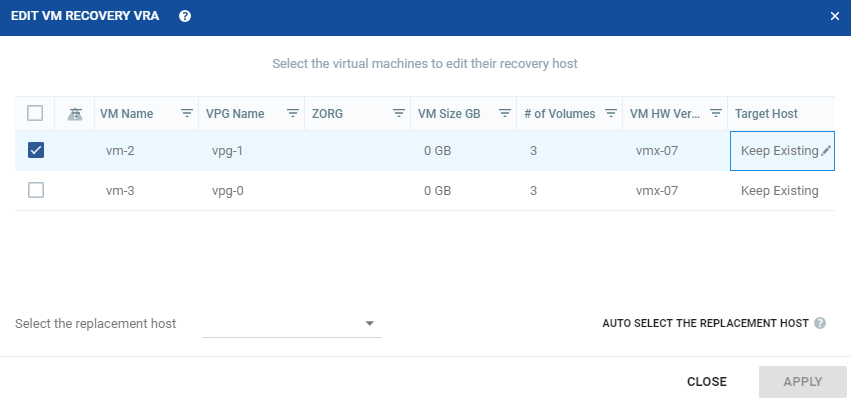The image size is (851, 401).
Task: Click the Close button
Action: pos(707,382)
